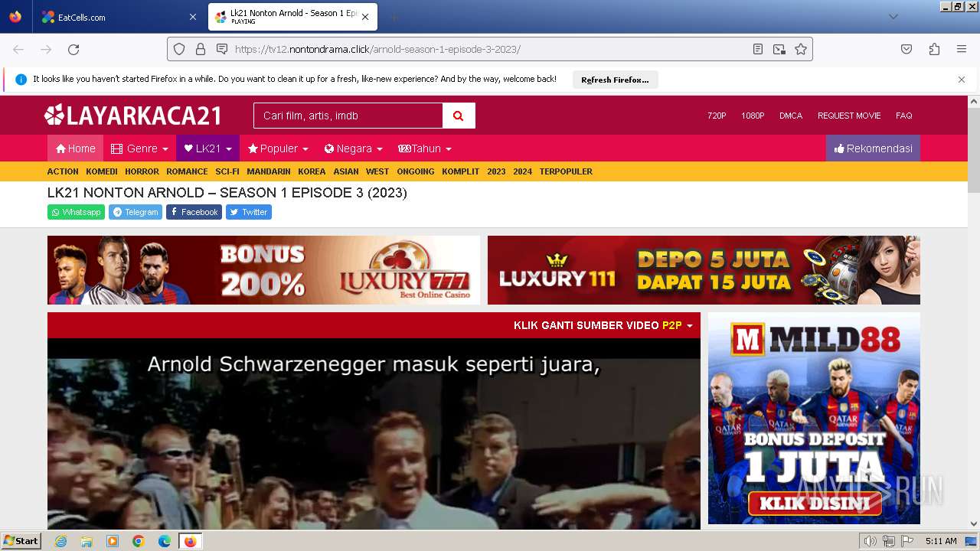
Task: Click the Windows Start button
Action: 21,541
